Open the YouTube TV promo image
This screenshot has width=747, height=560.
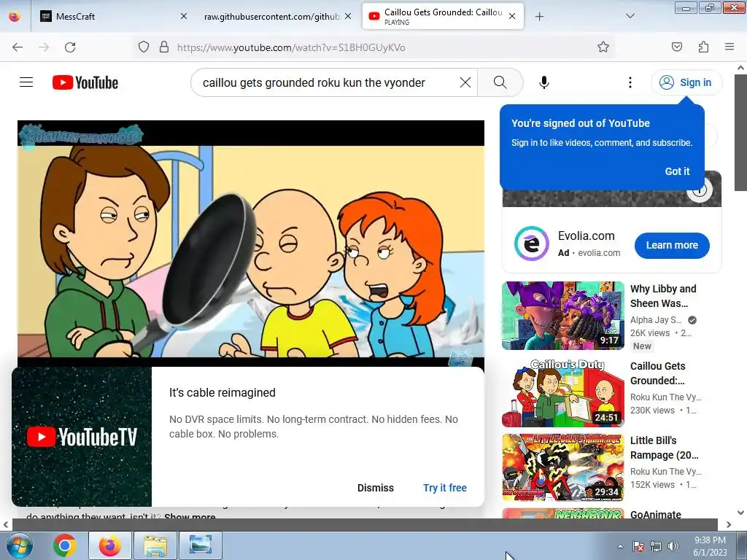pos(82,437)
